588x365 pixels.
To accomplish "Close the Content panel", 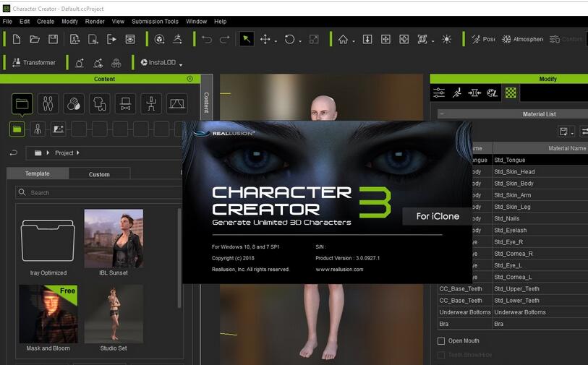I will point(190,79).
